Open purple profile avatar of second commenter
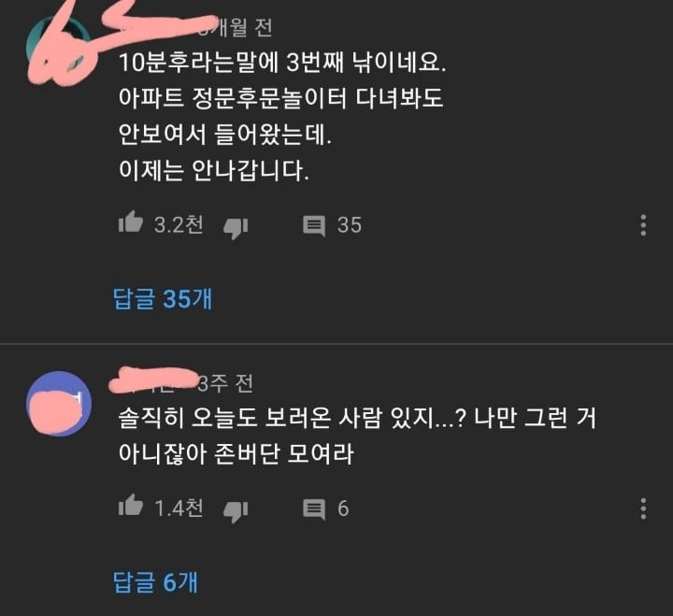This screenshot has height=616, width=673. point(59,404)
